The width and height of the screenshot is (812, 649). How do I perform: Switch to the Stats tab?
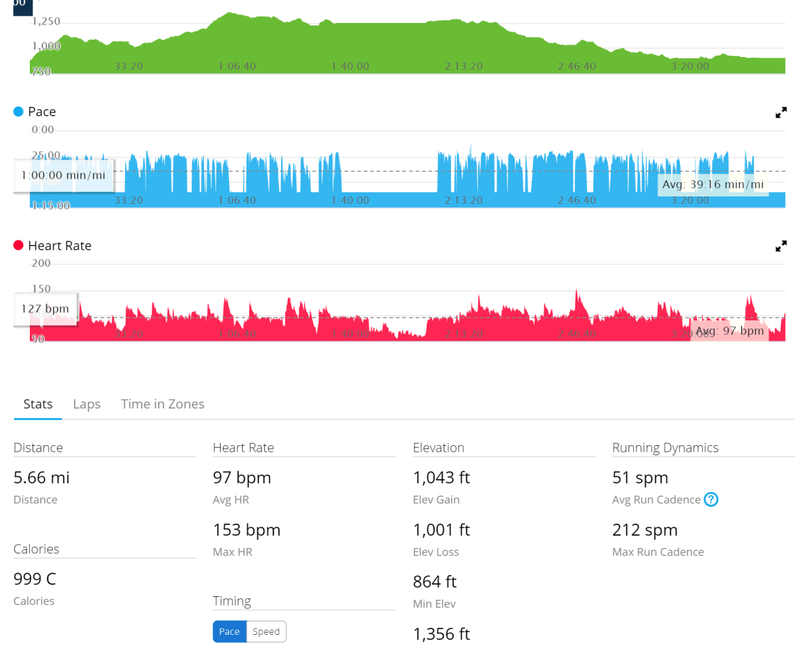point(38,404)
